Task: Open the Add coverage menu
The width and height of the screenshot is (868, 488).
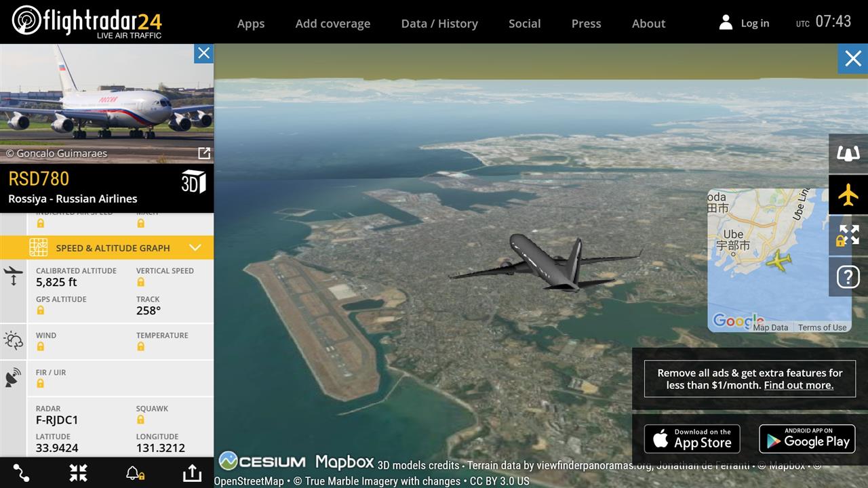Action: tap(333, 23)
